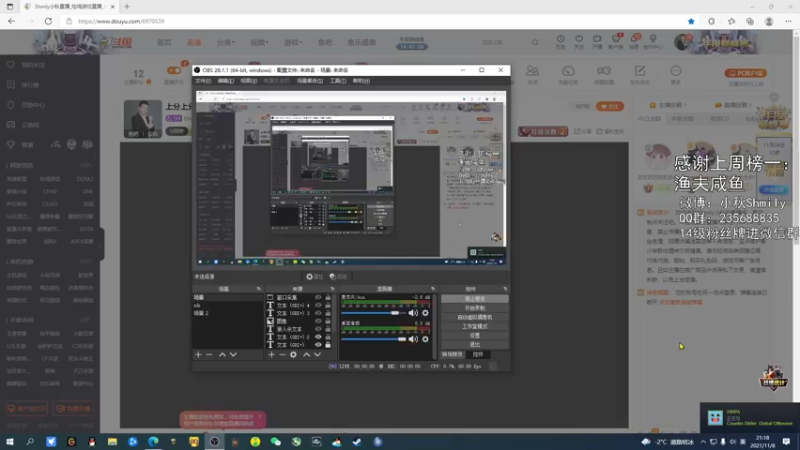
Task: Open WeChat from the taskbar
Action: [x=276, y=441]
